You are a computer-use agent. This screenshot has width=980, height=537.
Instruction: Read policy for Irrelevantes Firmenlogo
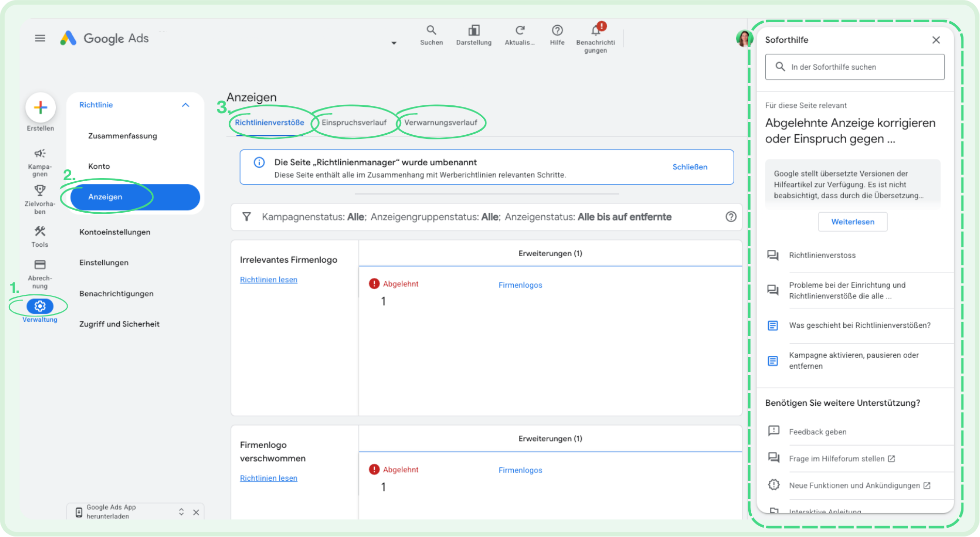point(268,279)
